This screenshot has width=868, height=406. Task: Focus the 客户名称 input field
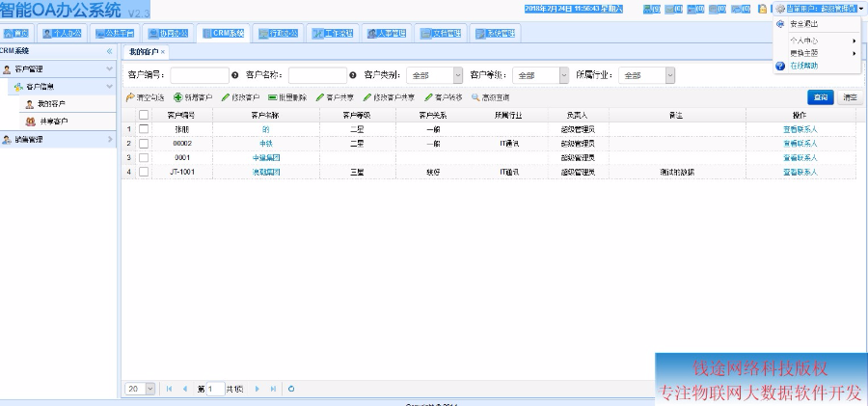317,75
